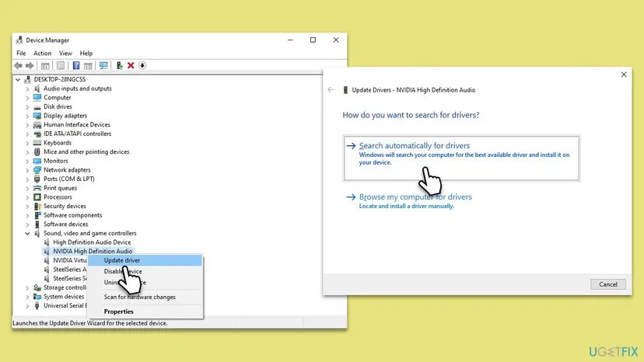Click the blue Help toolbar icon

pos(76,66)
